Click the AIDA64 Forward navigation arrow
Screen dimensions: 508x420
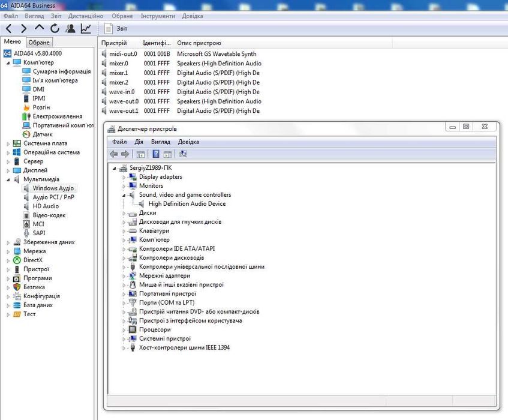23,29
